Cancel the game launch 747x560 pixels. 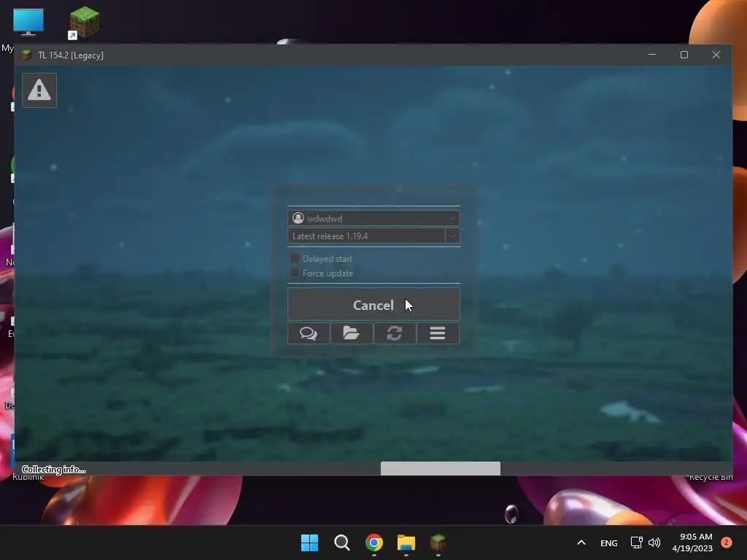[373, 304]
